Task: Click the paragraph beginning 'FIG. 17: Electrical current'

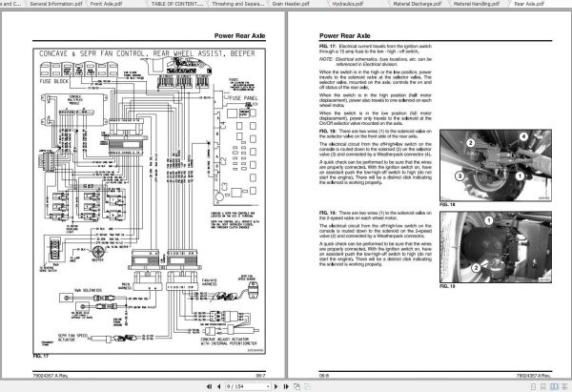Action: point(376,49)
